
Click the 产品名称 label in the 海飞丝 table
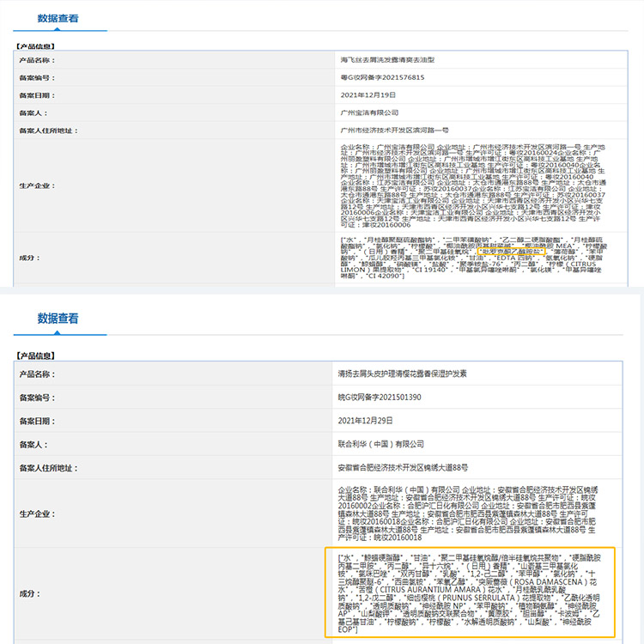click(x=37, y=60)
